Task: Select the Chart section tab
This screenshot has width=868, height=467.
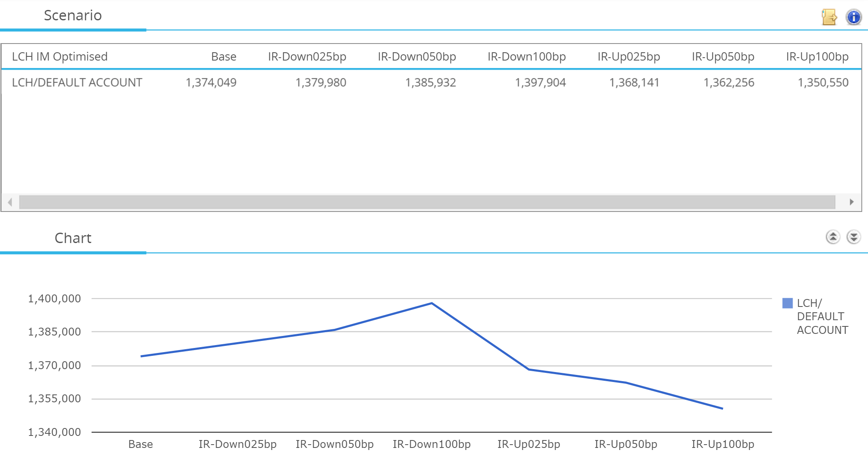Action: pos(73,238)
